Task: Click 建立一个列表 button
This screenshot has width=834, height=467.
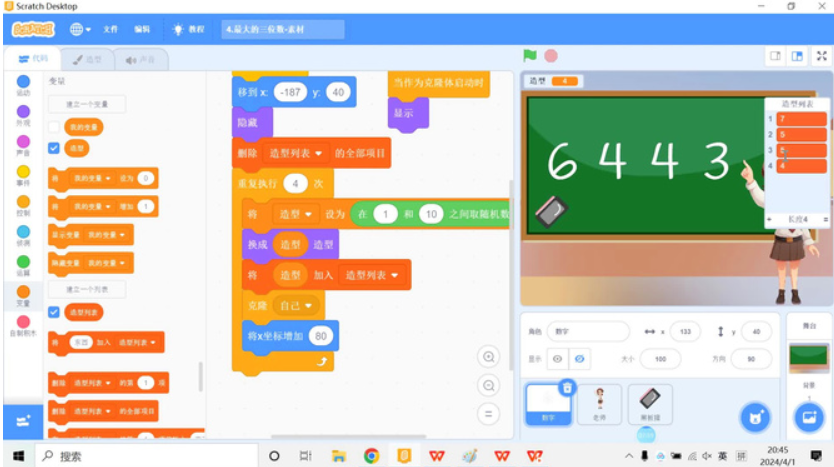Action: tap(87, 289)
